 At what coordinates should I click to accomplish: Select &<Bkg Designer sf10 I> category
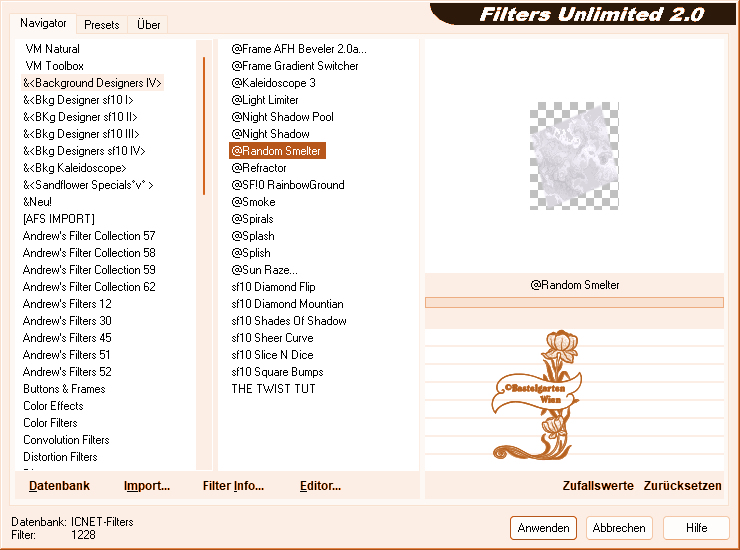(x=78, y=100)
